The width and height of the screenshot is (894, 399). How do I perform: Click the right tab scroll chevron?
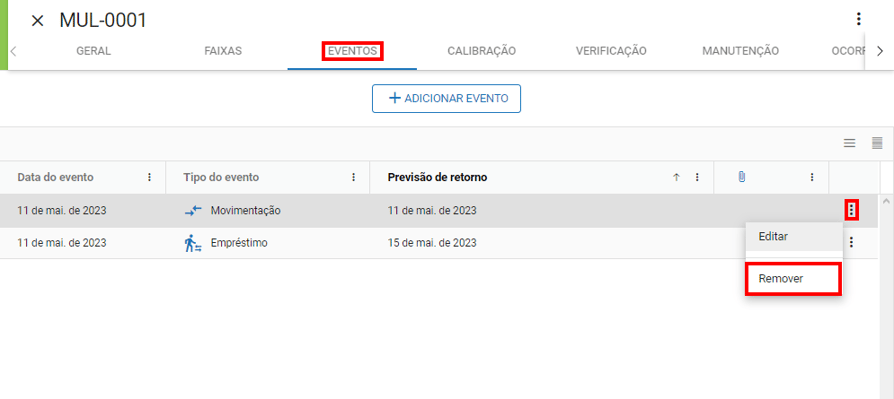879,51
